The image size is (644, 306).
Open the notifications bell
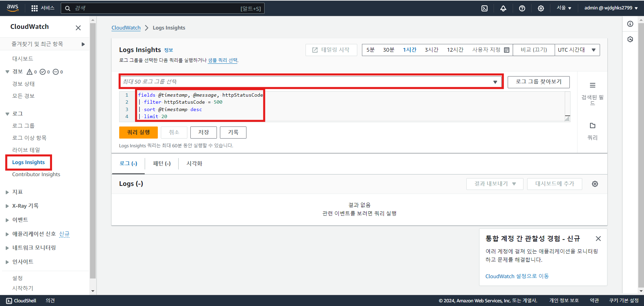[503, 8]
